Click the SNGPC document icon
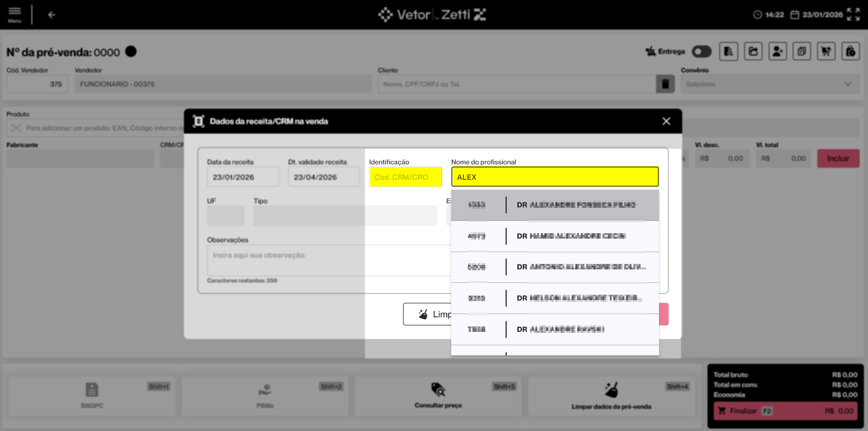This screenshot has width=868, height=431. [x=92, y=389]
